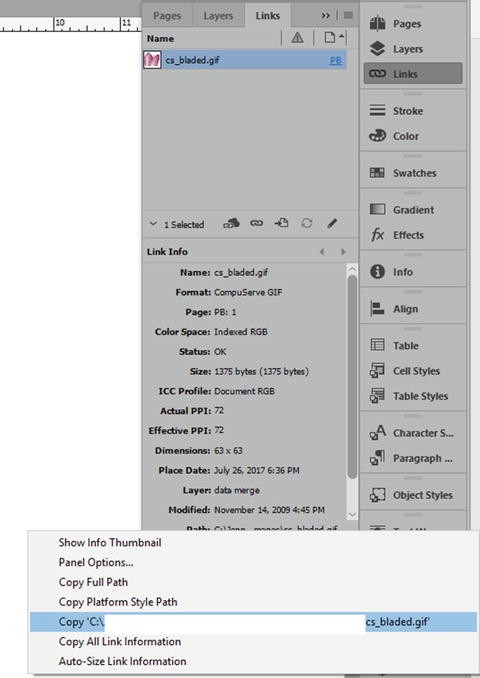480x678 pixels.
Task: Click the PB page link for cs_bladed.gif
Action: tap(336, 60)
